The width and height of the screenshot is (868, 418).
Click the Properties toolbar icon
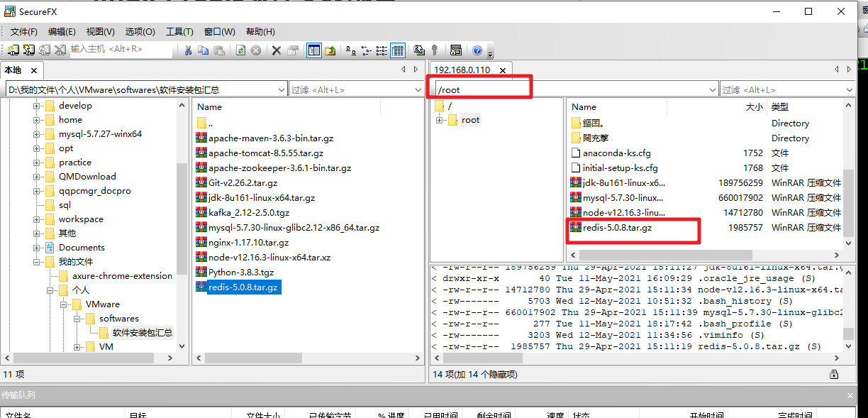tap(292, 50)
